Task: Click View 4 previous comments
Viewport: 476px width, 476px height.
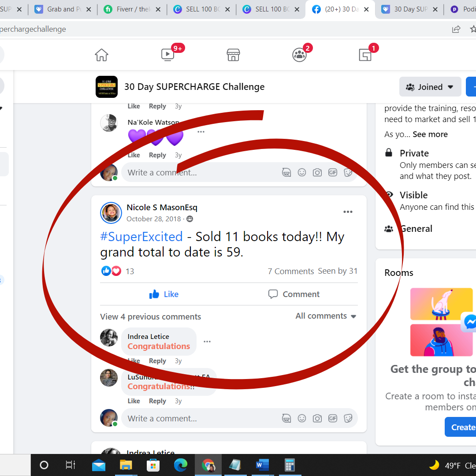Action: coord(150,317)
